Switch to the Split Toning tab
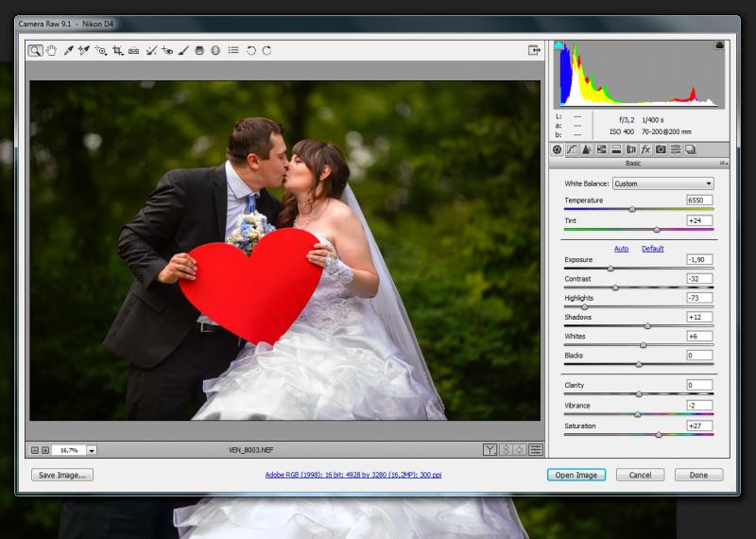The width and height of the screenshot is (756, 539). pos(616,149)
